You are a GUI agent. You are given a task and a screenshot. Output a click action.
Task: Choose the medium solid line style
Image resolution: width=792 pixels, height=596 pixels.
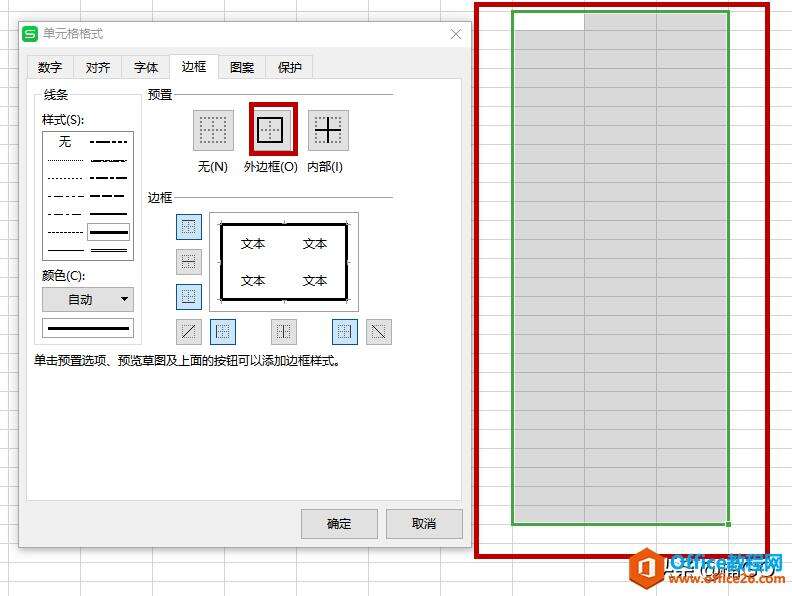pos(109,214)
